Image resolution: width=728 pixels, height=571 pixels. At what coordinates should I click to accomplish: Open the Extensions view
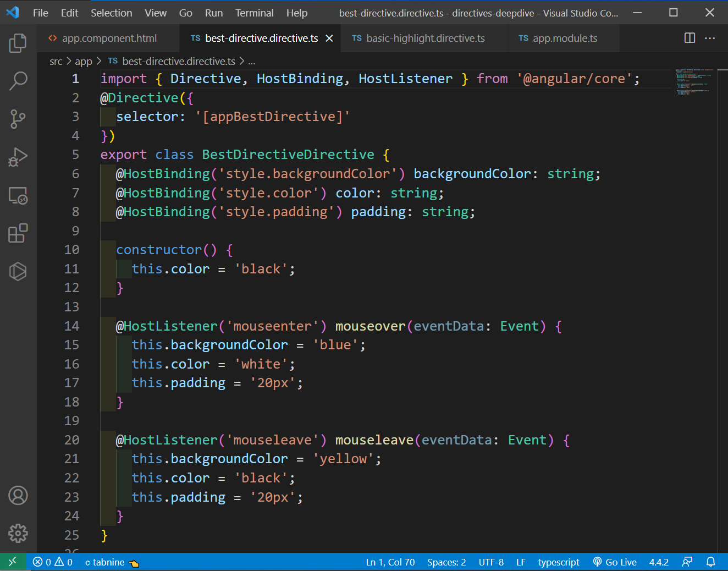(x=18, y=233)
